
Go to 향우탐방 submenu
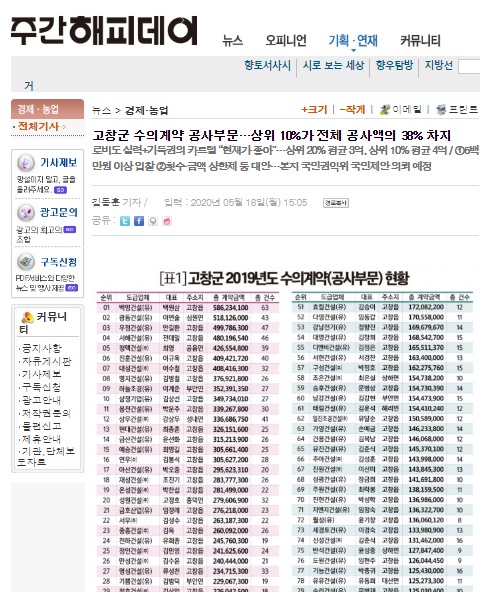point(394,65)
